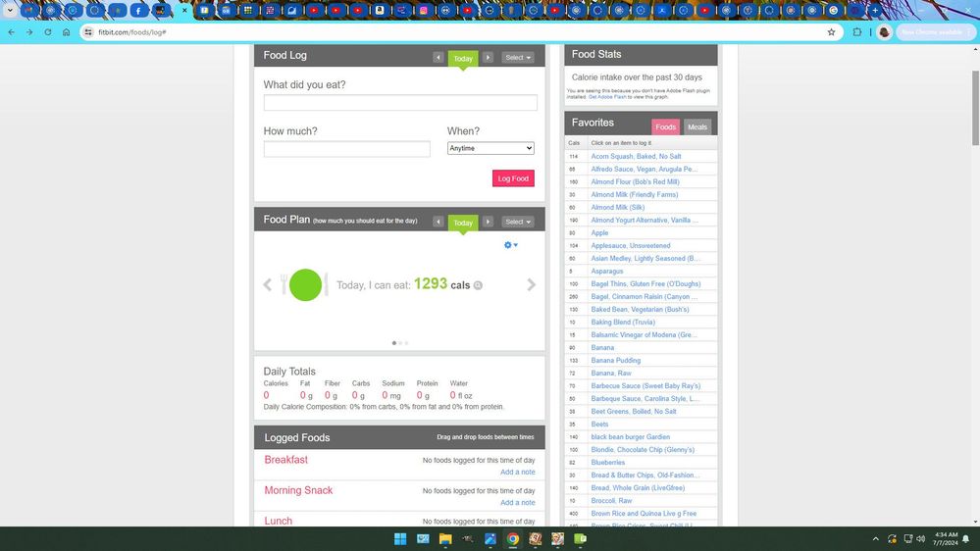Select Today in Food Plan header
Screen dimensions: 980x551
click(463, 223)
